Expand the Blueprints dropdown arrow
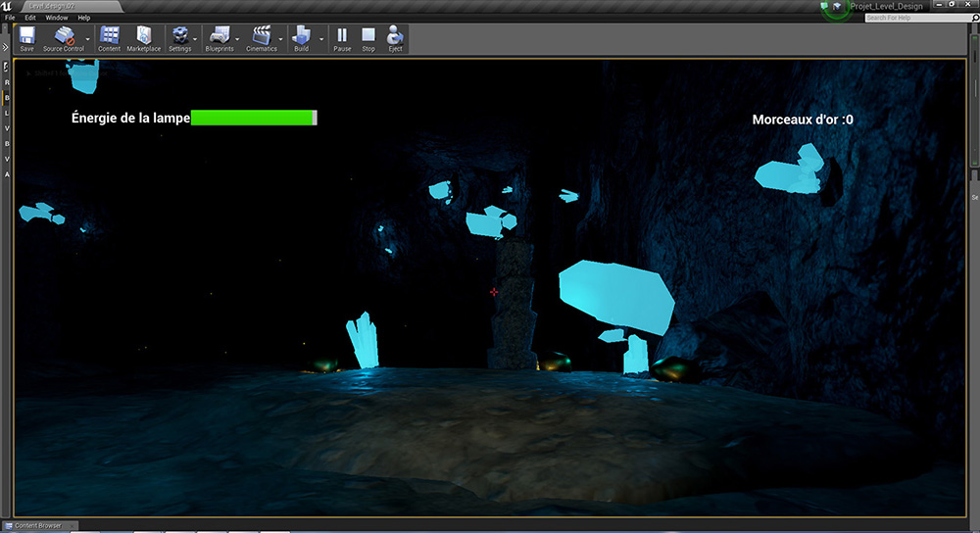The width and height of the screenshot is (980, 533). coord(238,40)
